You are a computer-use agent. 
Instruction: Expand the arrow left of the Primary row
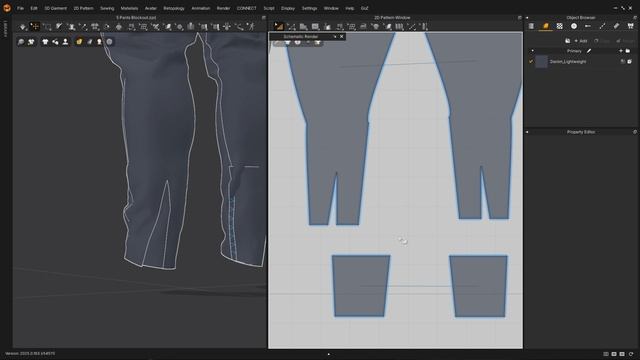pyautogui.click(x=532, y=51)
